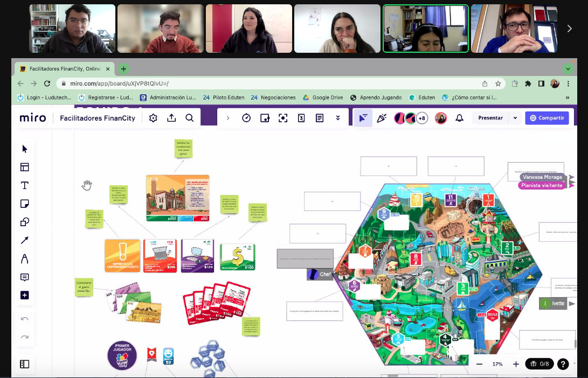The height and width of the screenshot is (378, 588).
Task: Expand the collapsed toolbar arrow
Action: pos(228,118)
